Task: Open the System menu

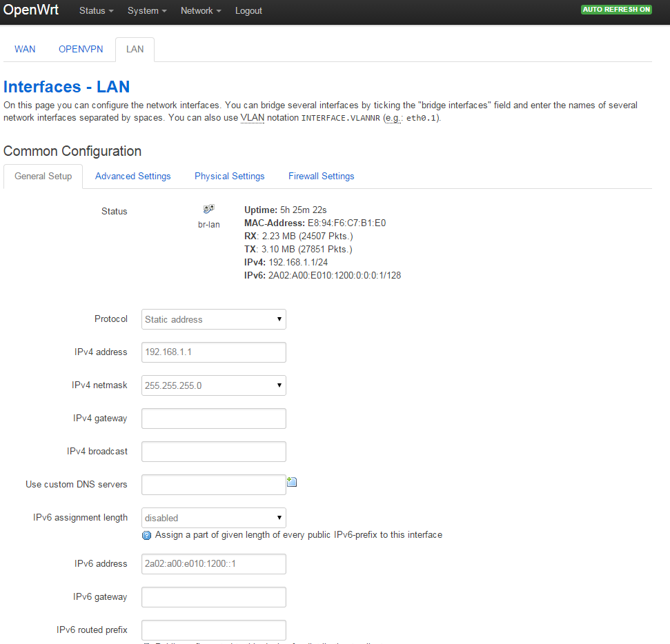Action: [147, 11]
